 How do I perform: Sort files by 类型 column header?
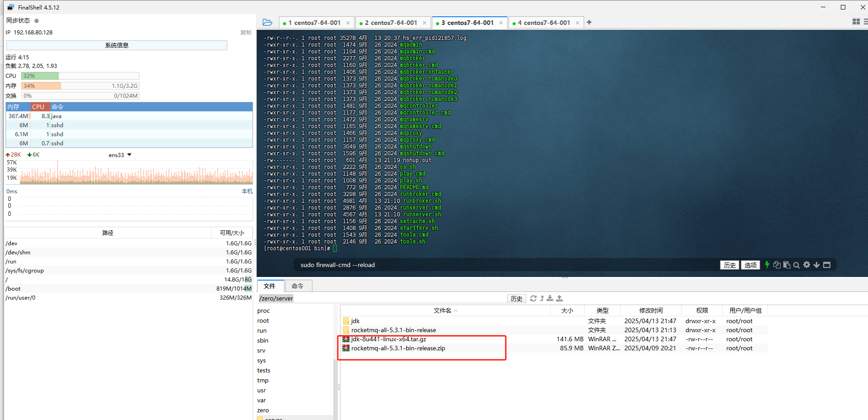tap(603, 310)
